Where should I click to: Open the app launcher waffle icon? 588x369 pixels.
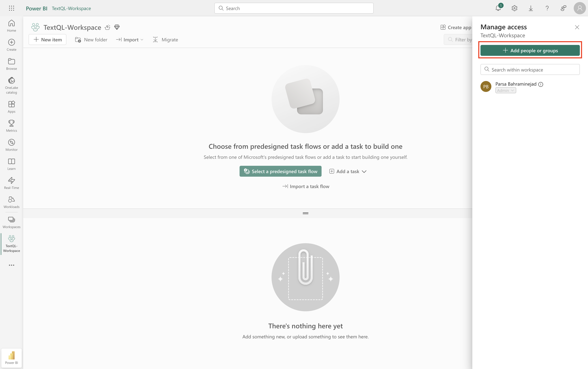click(x=11, y=8)
